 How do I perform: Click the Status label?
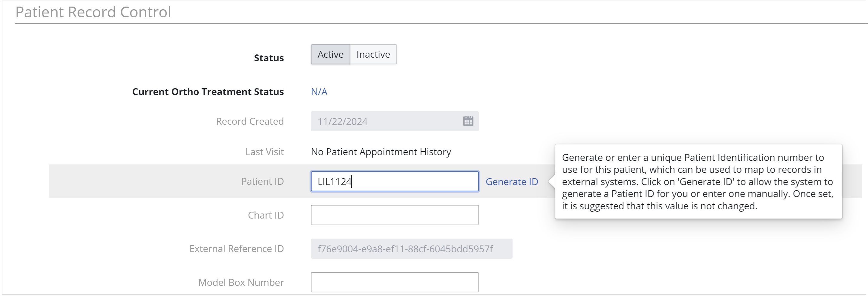pyautogui.click(x=269, y=58)
